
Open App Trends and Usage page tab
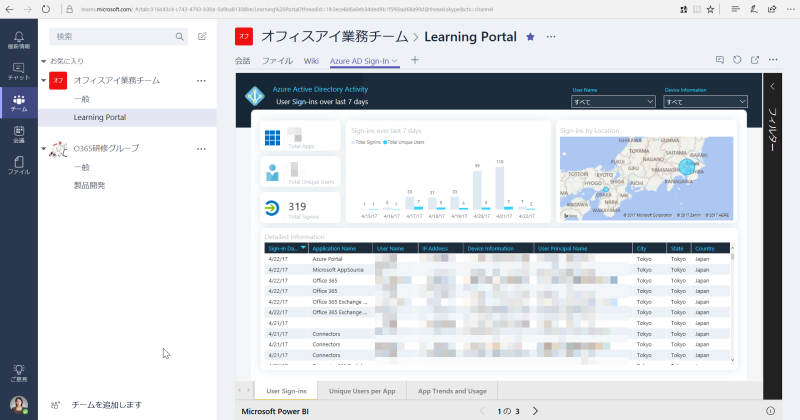pos(452,391)
